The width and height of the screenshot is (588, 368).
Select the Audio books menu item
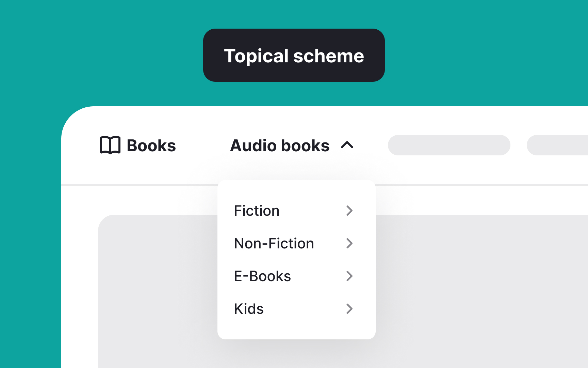coord(280,145)
